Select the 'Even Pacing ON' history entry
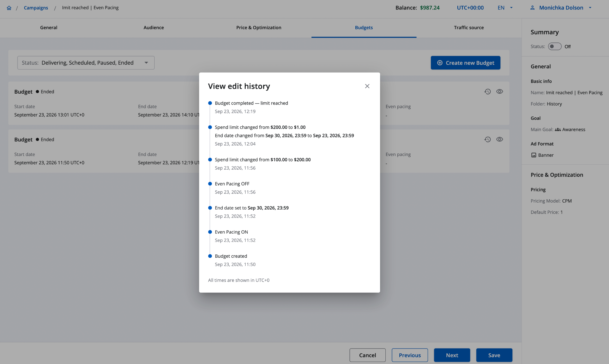609x364 pixels. coord(231,232)
